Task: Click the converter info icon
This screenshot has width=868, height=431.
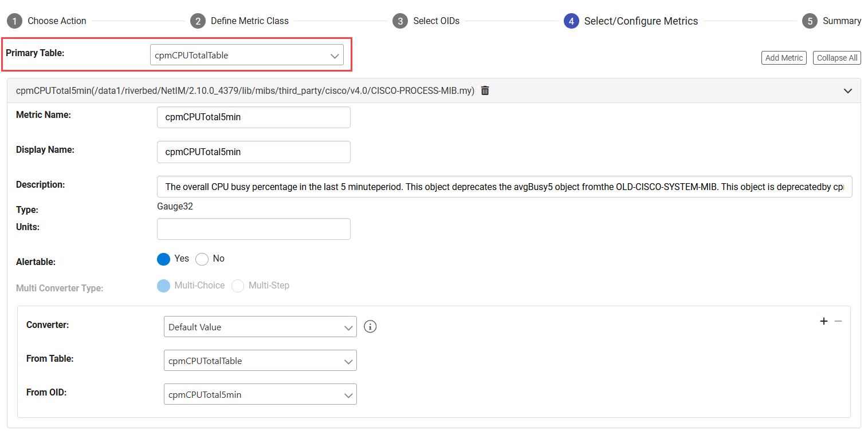Action: 370,327
